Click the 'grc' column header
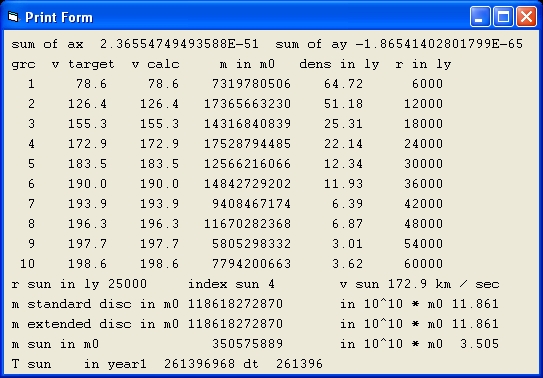This screenshot has height=378, width=543. [x=23, y=65]
